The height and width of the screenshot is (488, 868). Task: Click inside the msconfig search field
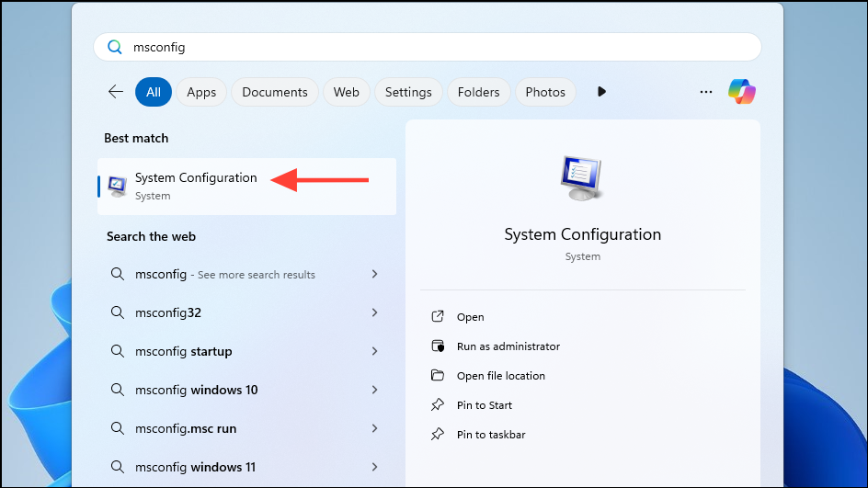[x=428, y=47]
